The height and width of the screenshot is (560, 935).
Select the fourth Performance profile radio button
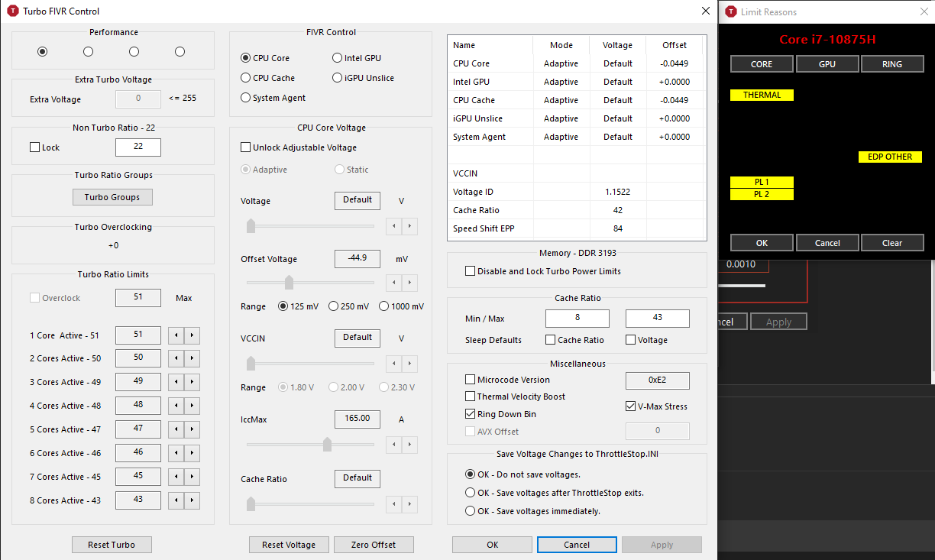[x=180, y=52]
